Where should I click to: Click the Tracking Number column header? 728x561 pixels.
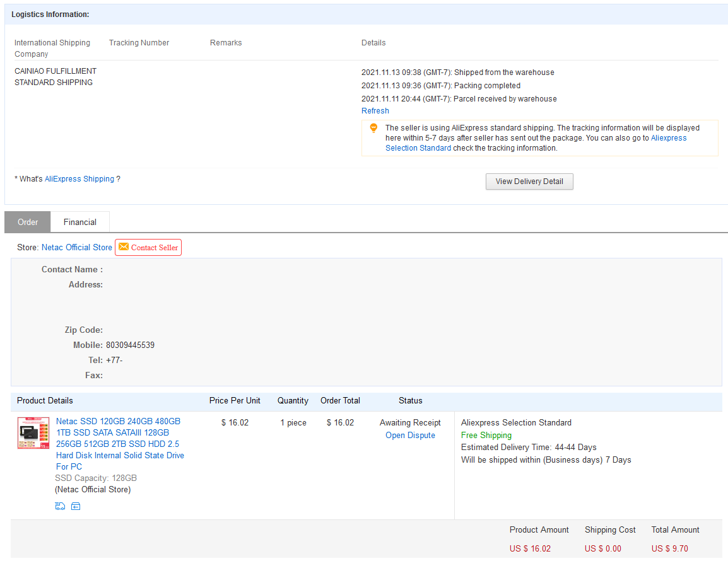click(139, 43)
